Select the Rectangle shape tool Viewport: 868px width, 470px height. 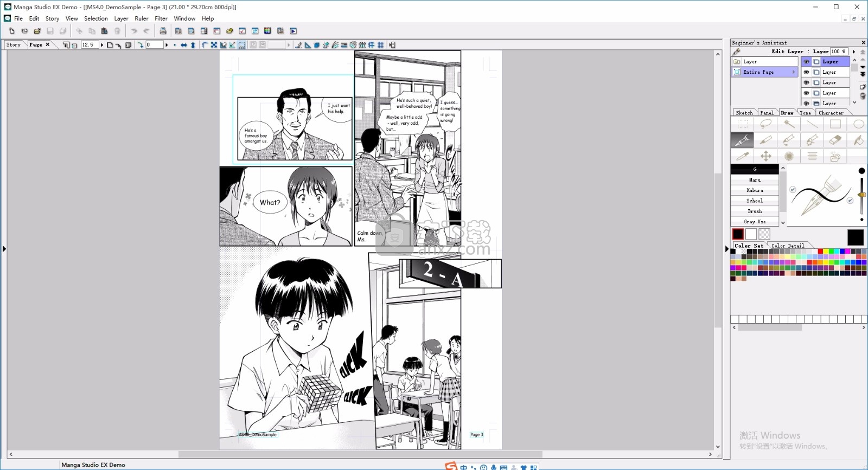click(x=835, y=124)
